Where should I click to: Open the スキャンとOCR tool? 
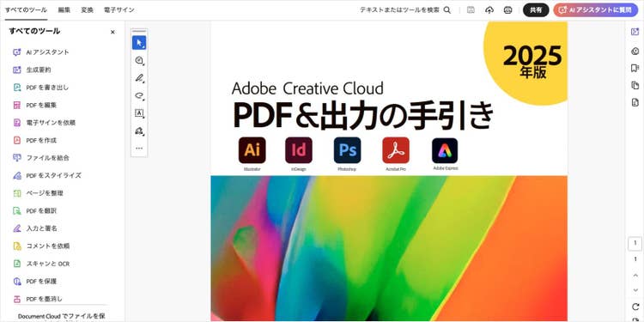tap(41, 264)
